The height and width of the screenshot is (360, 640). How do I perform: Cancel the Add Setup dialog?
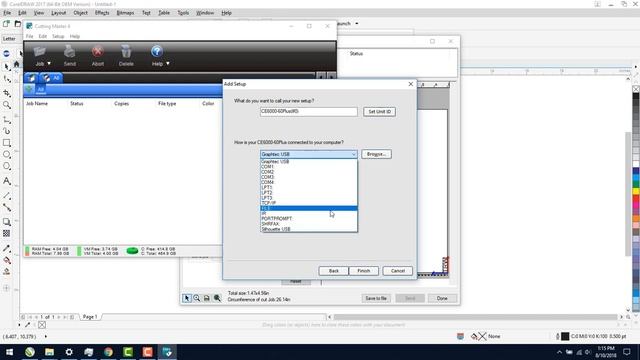[x=398, y=271]
